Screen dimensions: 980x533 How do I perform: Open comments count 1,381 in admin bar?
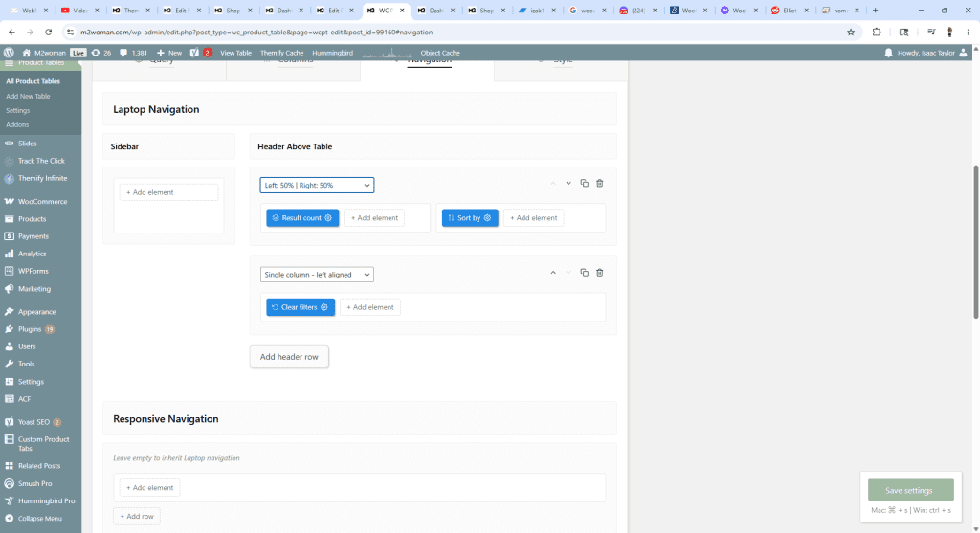(x=133, y=53)
